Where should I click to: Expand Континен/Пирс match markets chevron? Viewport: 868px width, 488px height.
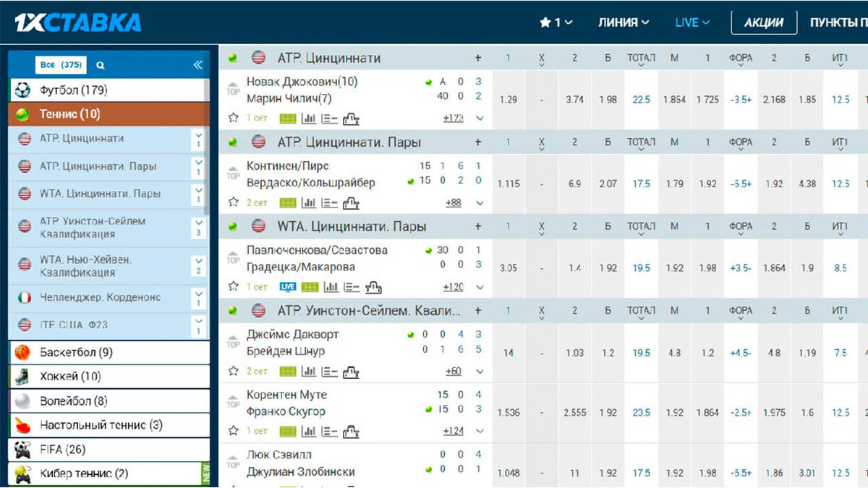[x=479, y=203]
